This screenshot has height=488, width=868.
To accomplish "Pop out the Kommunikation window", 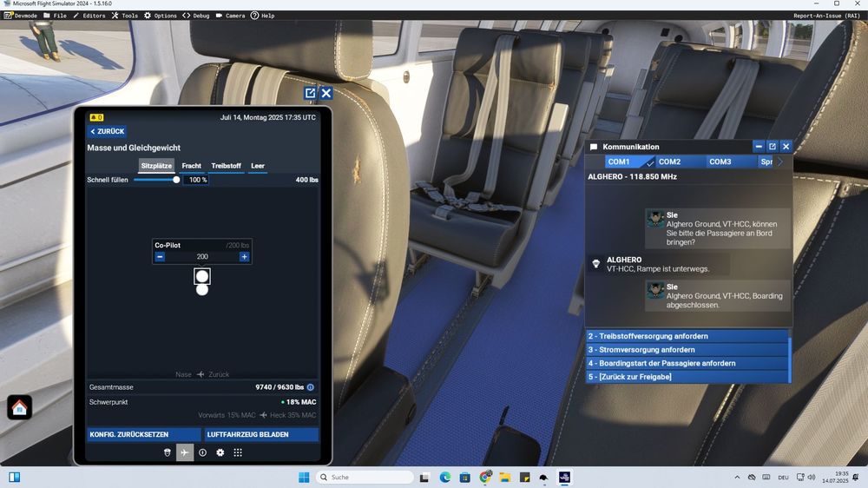I will pyautogui.click(x=773, y=147).
